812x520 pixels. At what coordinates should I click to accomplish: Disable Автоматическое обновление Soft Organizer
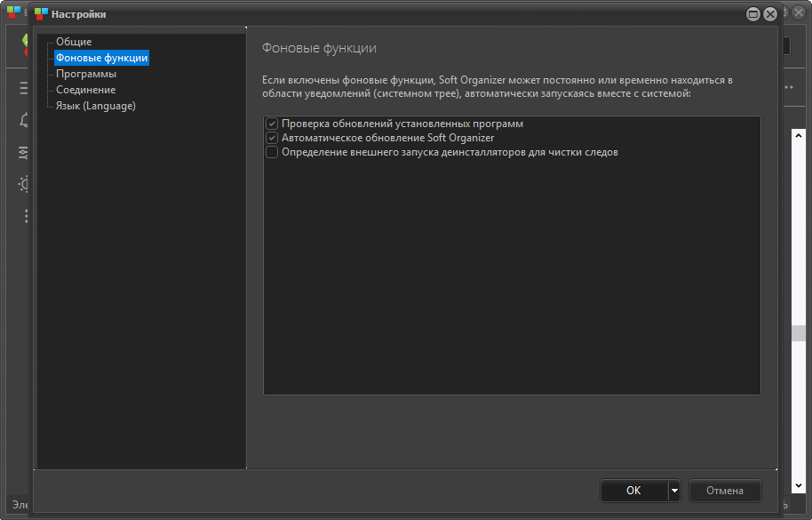coord(272,138)
